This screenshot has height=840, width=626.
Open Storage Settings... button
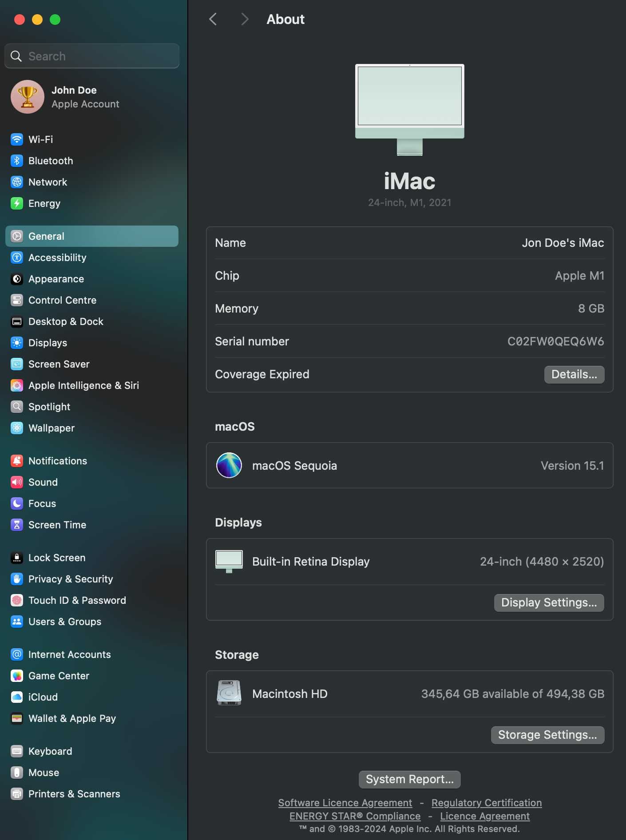(547, 735)
